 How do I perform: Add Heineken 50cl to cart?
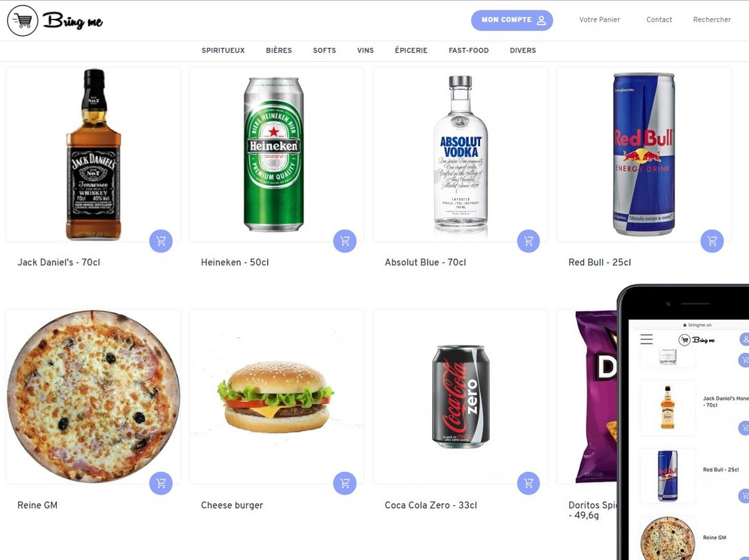point(345,241)
